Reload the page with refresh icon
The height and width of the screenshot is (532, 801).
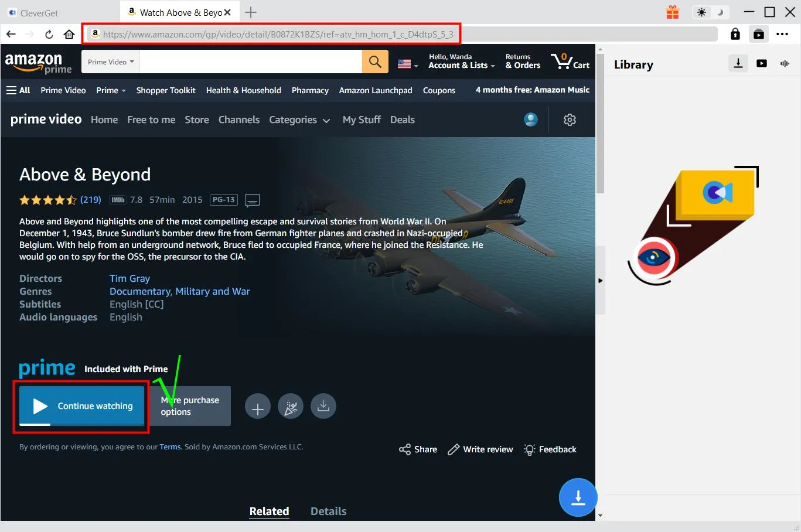(49, 35)
